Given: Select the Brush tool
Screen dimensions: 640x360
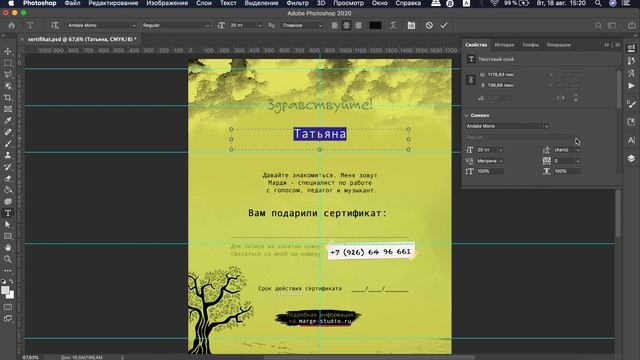Looking at the screenshot, I should tap(8, 144).
